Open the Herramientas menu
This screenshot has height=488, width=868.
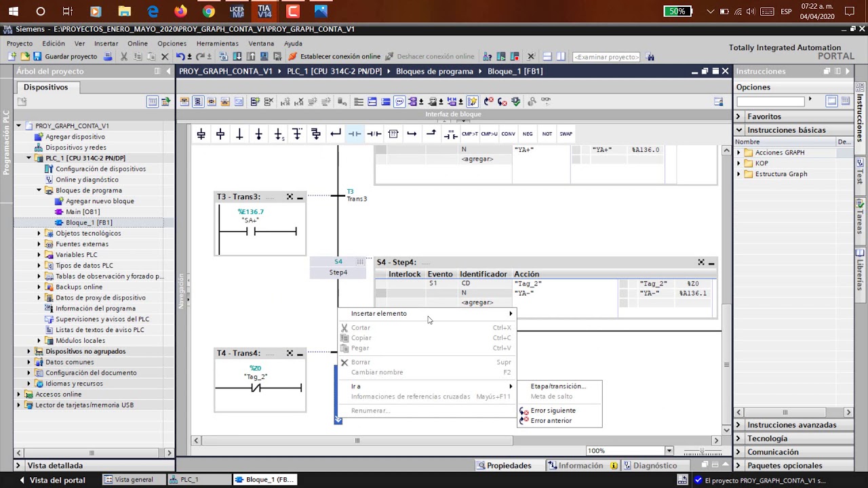pyautogui.click(x=217, y=43)
